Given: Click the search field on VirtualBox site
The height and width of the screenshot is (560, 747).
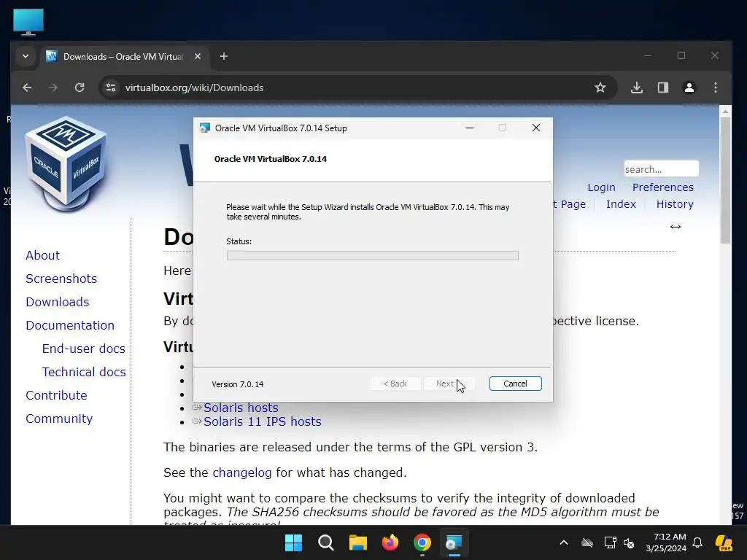Looking at the screenshot, I should click(661, 169).
